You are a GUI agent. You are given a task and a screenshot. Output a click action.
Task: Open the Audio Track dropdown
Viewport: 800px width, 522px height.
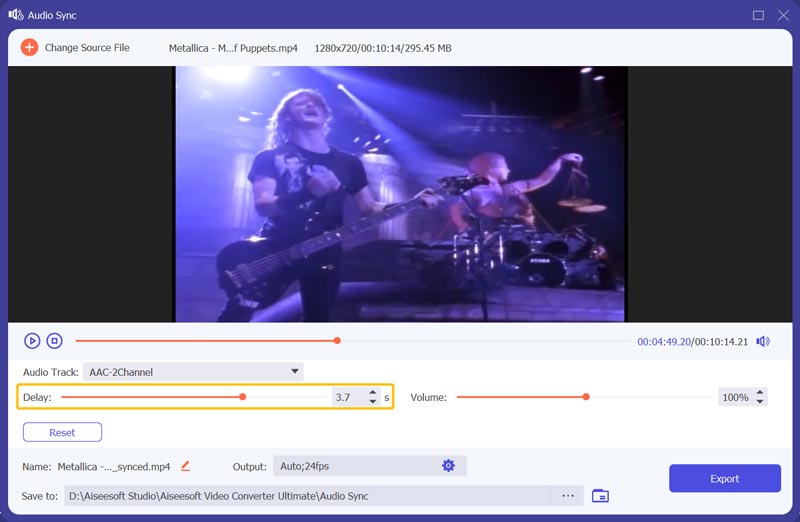[x=193, y=372]
